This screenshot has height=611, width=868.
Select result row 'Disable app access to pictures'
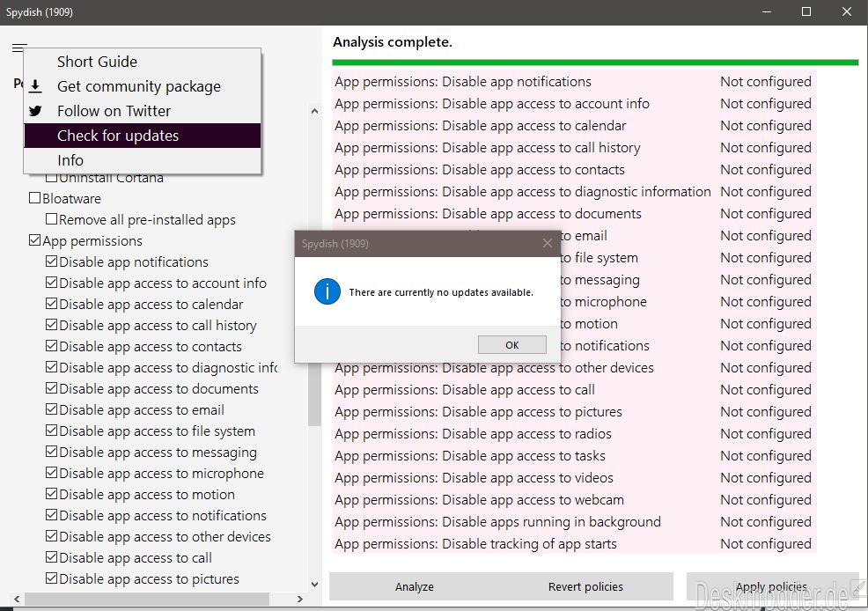574,412
